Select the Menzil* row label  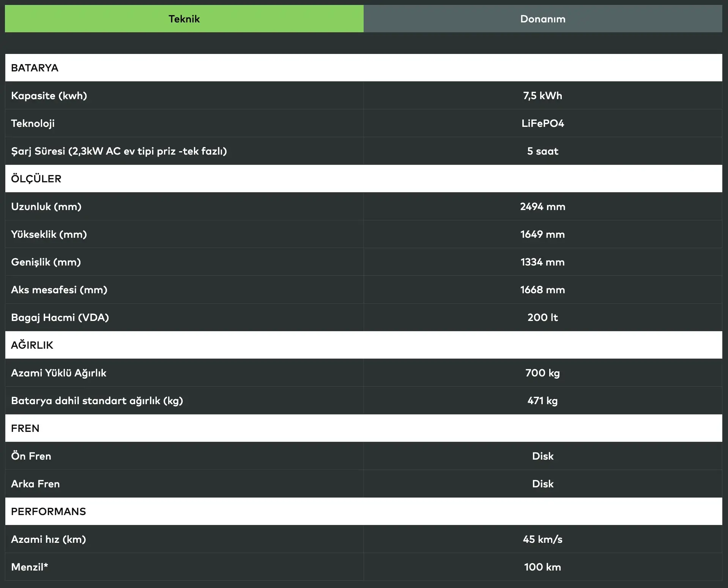click(30, 567)
